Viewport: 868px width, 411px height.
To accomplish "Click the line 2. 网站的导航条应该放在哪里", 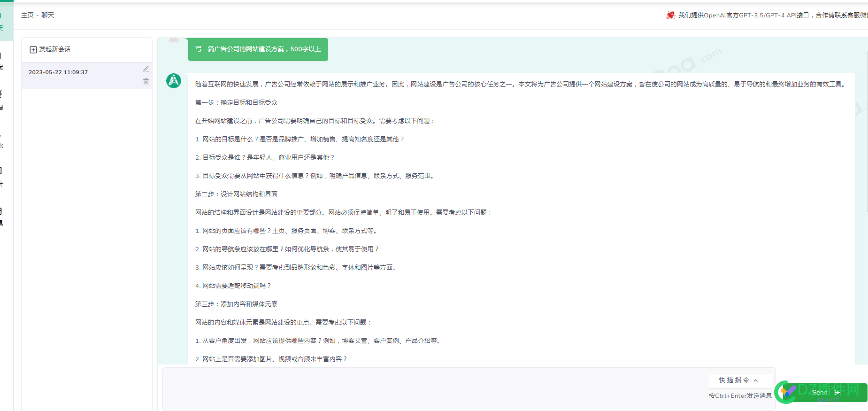I will pyautogui.click(x=287, y=249).
